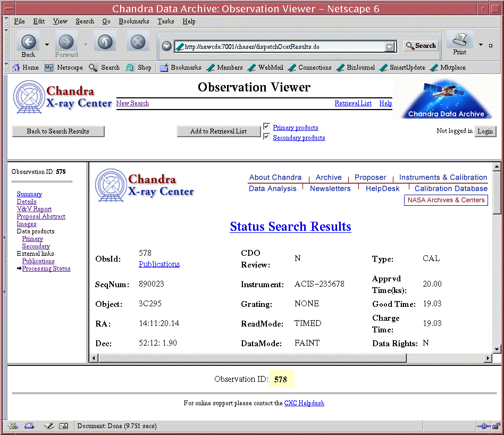The width and height of the screenshot is (504, 435).
Task: Click the Print icon in toolbar
Action: point(459,40)
